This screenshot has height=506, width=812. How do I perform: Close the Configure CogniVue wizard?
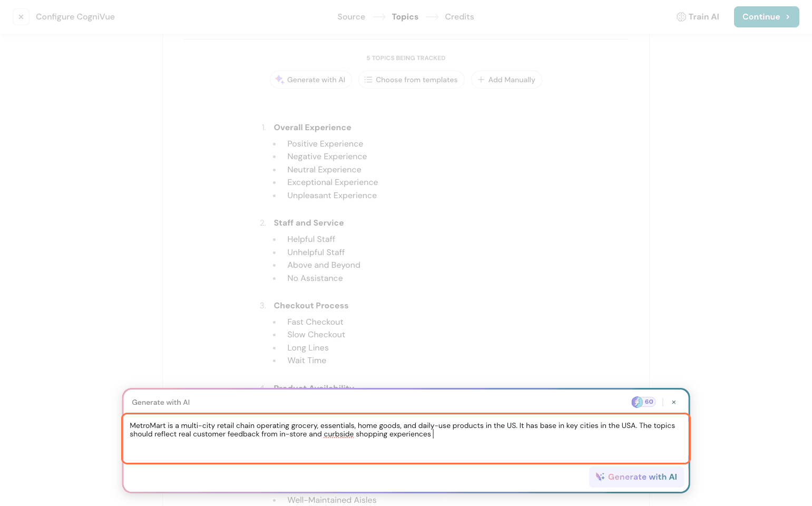pos(21,17)
